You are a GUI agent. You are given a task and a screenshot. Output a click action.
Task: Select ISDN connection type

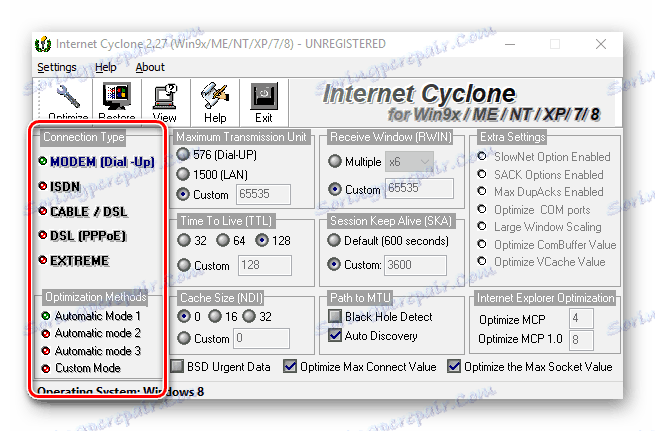pyautogui.click(x=59, y=186)
